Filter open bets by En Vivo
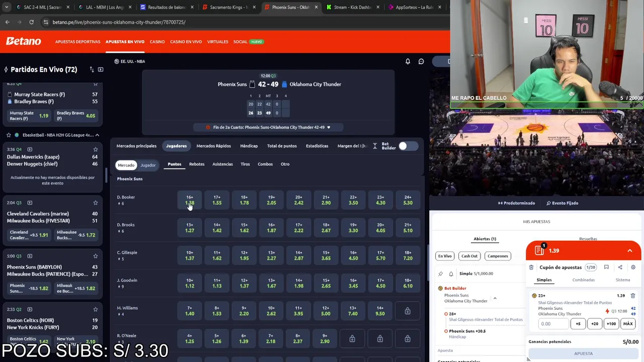 [x=445, y=256]
